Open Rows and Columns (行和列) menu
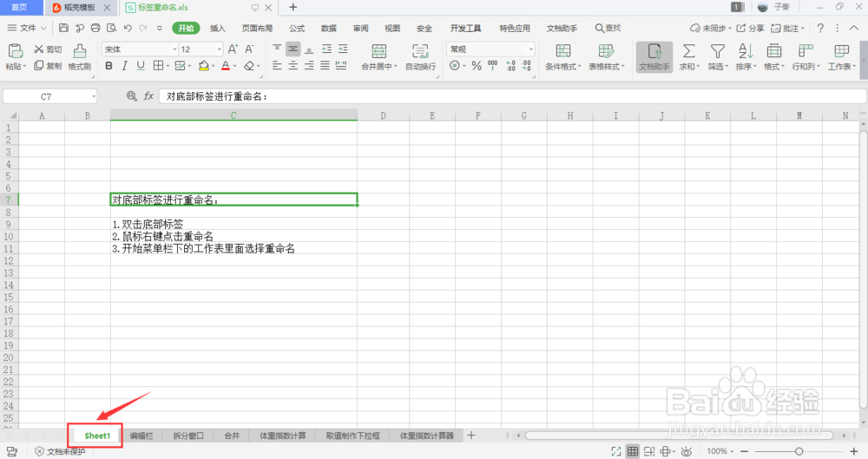Image resolution: width=868 pixels, height=459 pixels. pos(806,57)
